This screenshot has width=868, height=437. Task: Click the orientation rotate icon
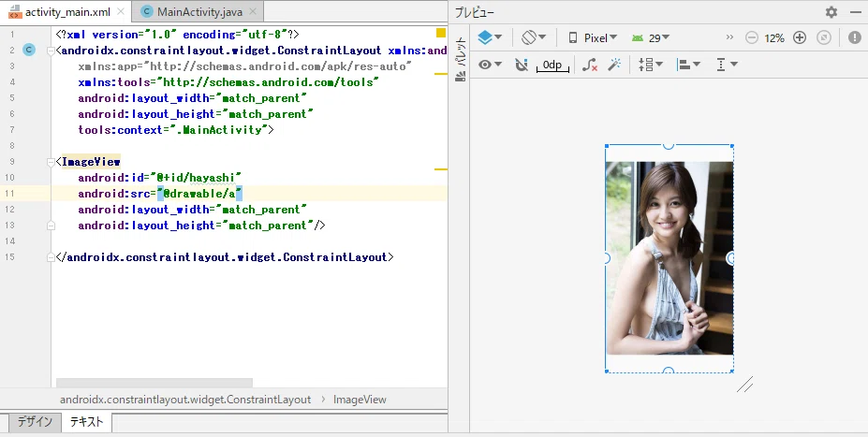[534, 37]
